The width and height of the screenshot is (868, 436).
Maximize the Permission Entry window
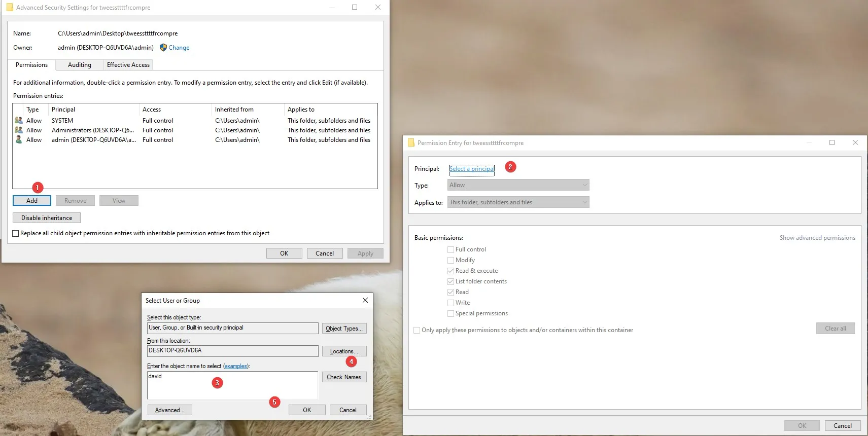832,142
